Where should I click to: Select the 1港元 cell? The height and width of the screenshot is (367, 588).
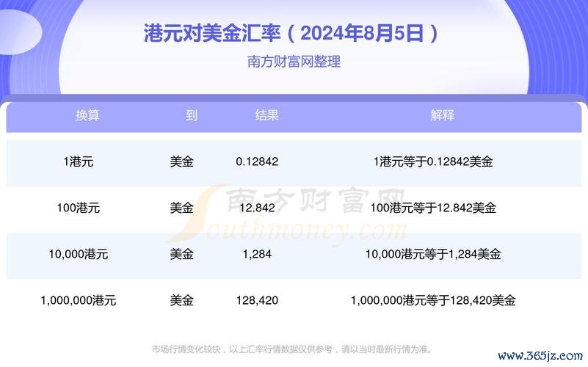(x=79, y=162)
